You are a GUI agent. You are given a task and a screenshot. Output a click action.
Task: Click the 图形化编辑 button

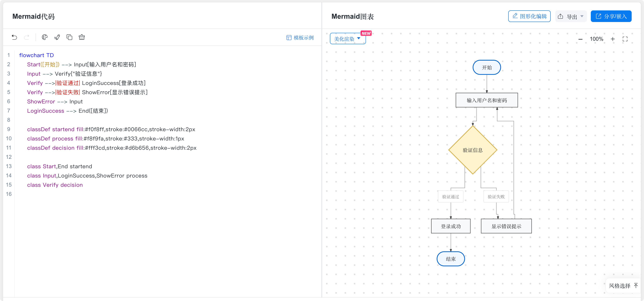click(x=529, y=16)
